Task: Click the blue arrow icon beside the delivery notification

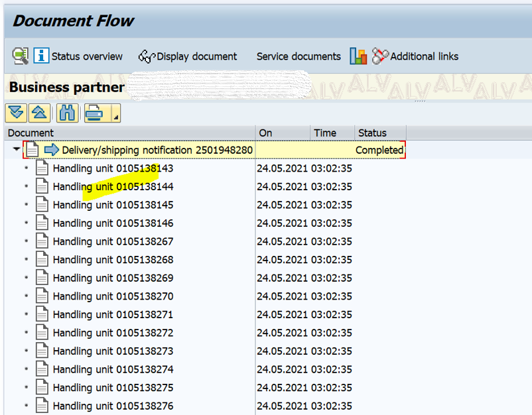Action: (x=52, y=150)
